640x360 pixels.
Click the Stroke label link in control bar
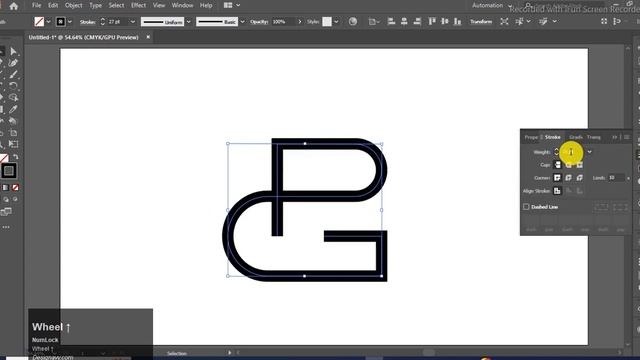point(87,22)
